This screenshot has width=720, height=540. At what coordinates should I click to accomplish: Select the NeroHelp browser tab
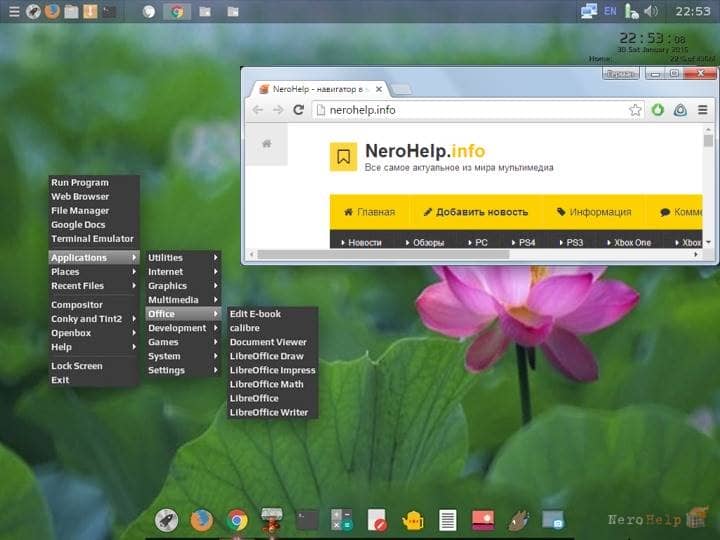tap(317, 89)
